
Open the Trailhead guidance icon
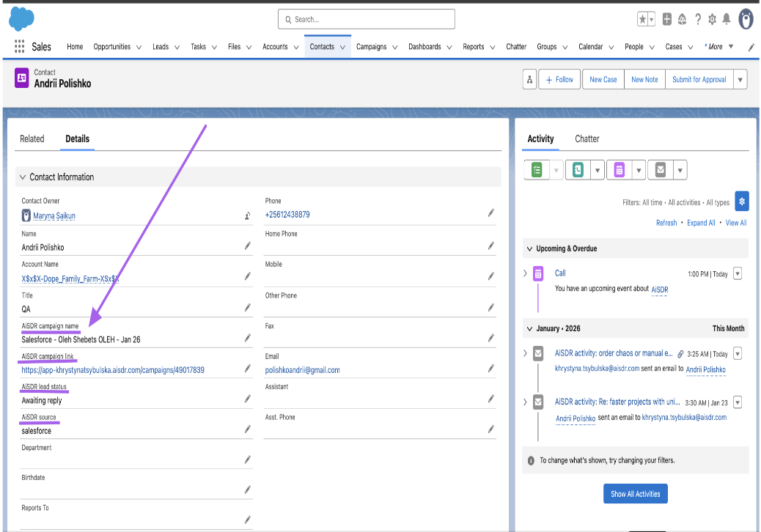(682, 19)
